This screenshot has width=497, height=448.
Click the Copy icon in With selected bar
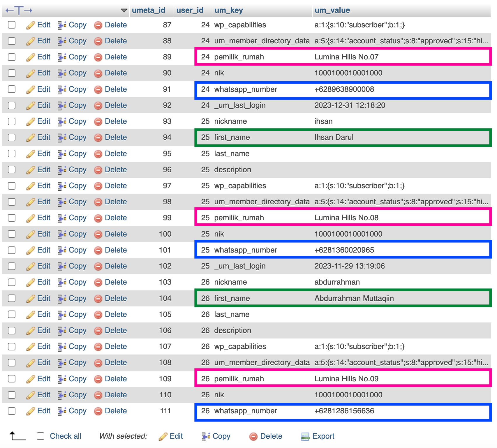point(206,437)
